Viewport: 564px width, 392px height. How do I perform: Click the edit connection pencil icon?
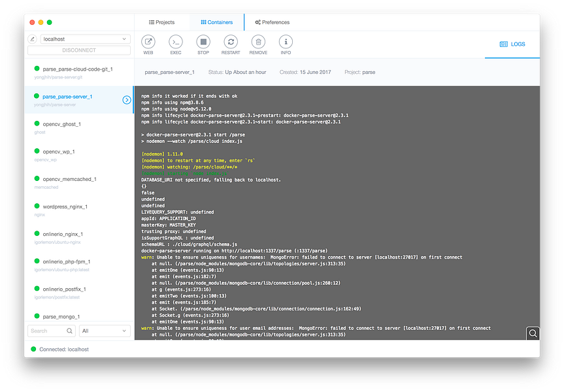coord(33,39)
